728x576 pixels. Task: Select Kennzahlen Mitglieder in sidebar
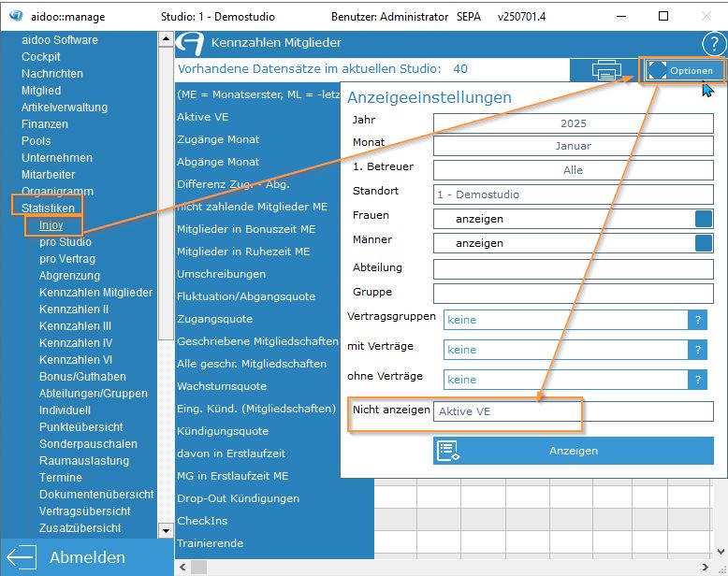click(96, 292)
